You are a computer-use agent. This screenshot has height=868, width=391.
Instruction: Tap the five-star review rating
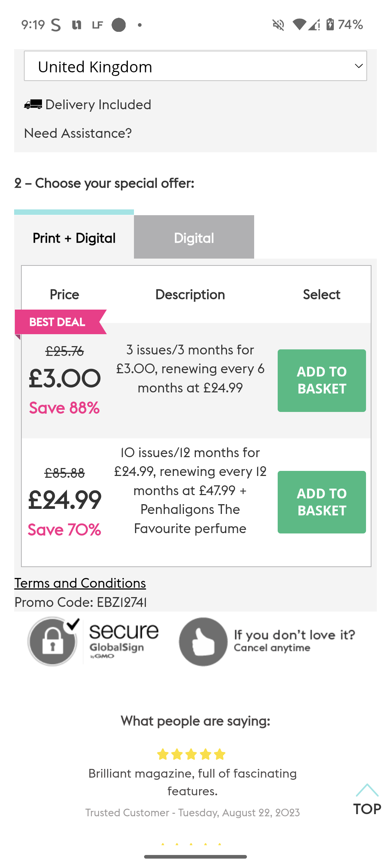[191, 754]
